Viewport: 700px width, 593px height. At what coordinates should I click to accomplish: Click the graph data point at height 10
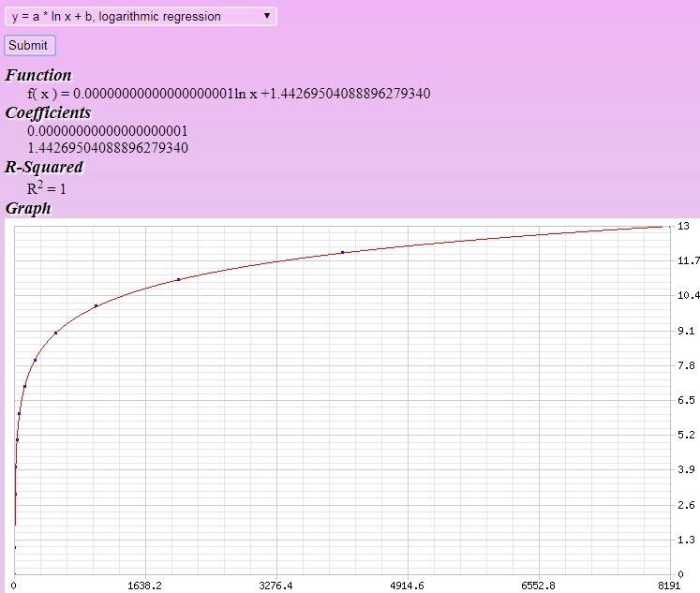(97, 306)
